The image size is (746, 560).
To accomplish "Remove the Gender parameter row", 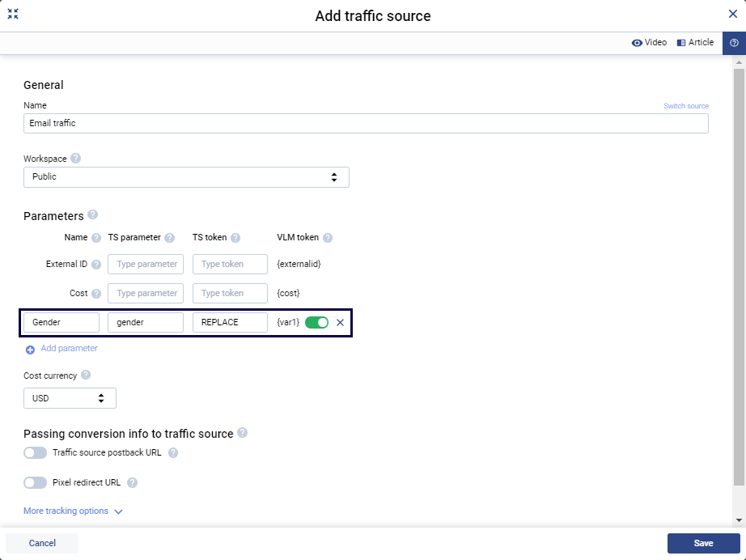I will [340, 322].
